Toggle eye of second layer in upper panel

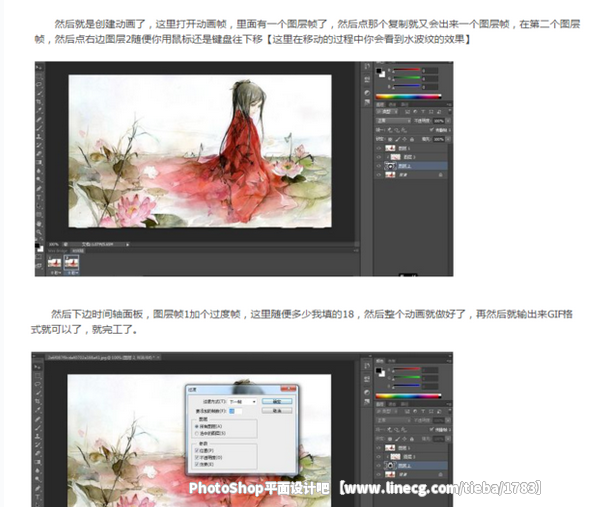(379, 157)
